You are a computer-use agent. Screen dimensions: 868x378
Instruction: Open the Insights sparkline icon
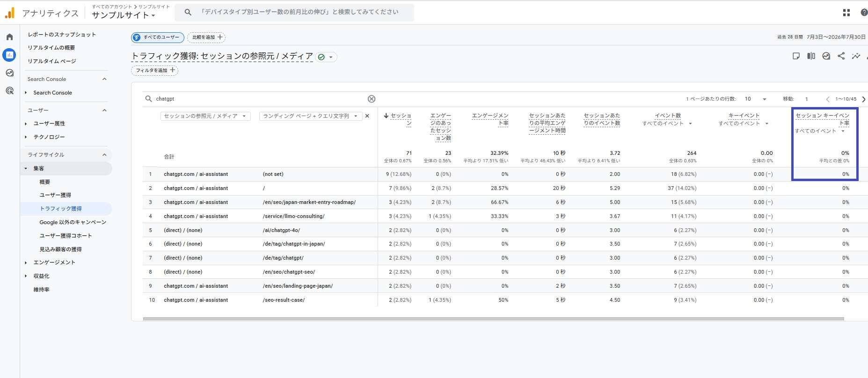[x=856, y=56]
